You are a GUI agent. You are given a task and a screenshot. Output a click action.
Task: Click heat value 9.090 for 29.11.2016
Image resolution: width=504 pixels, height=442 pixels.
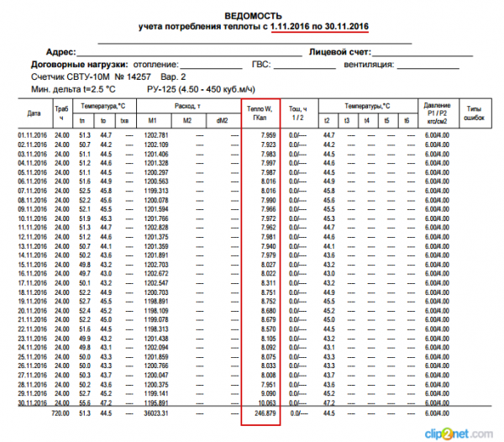tap(269, 394)
